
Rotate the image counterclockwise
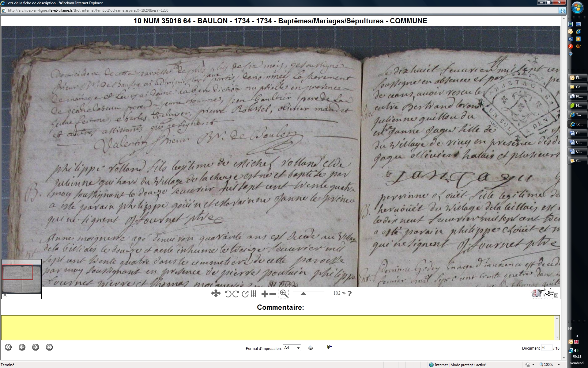(x=228, y=294)
